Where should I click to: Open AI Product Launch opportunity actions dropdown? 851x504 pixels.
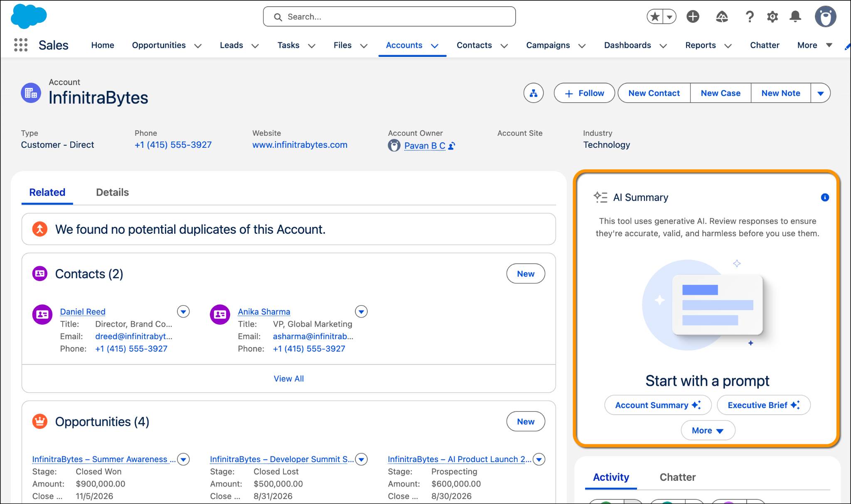tap(539, 459)
